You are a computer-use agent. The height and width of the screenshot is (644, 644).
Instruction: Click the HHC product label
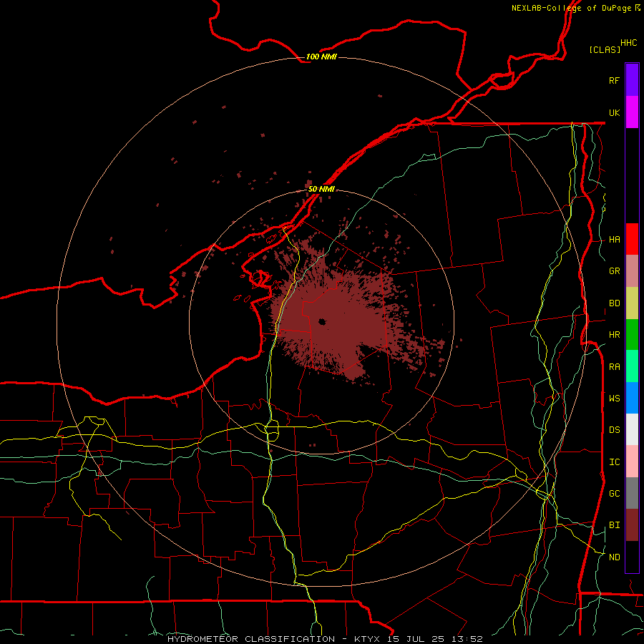[628, 43]
